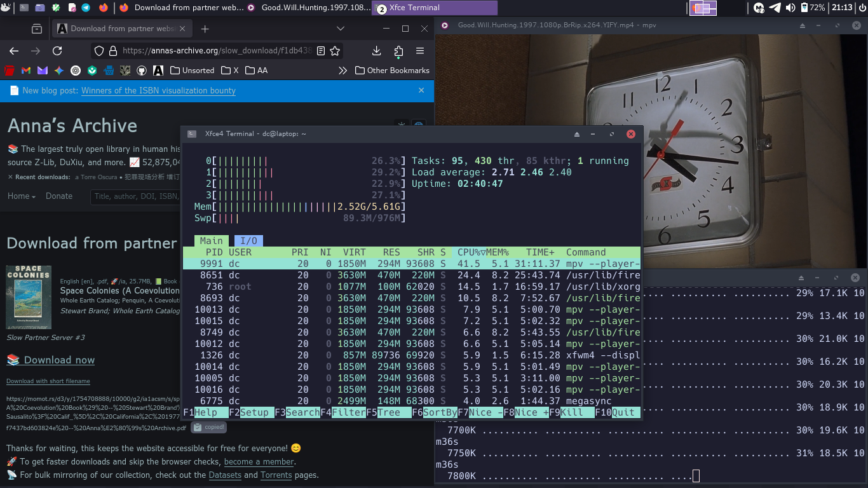Click the Space Colonies book cover thumbnail
This screenshot has width=868, height=488.
pos(29,297)
